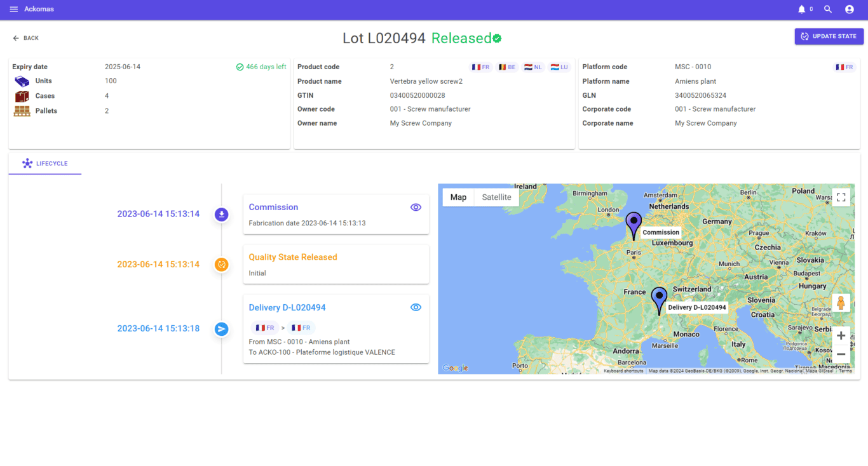Click the search magnifier icon

(828, 10)
